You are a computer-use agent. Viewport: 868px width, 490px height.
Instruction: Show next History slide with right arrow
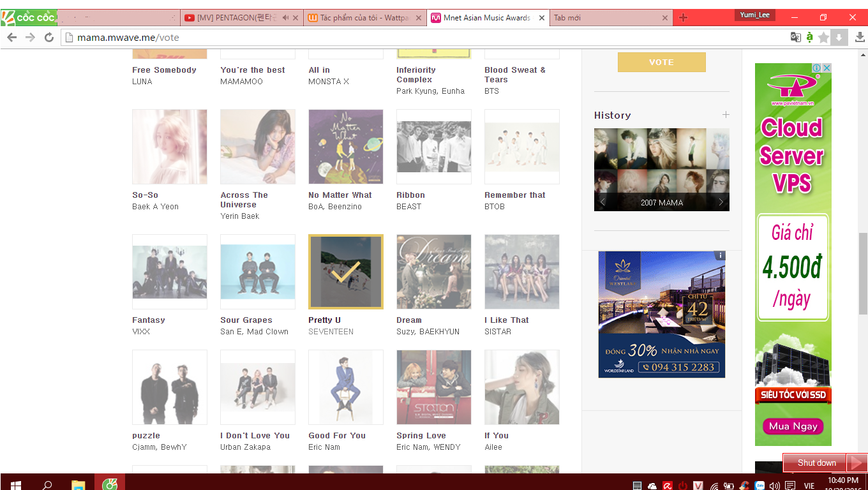[721, 202]
